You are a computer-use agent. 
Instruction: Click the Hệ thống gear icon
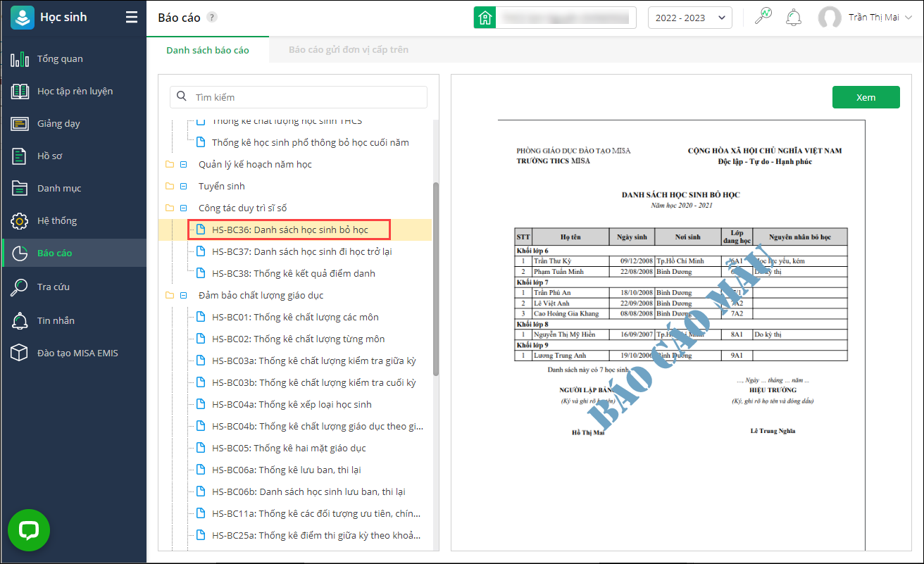pyautogui.click(x=20, y=220)
